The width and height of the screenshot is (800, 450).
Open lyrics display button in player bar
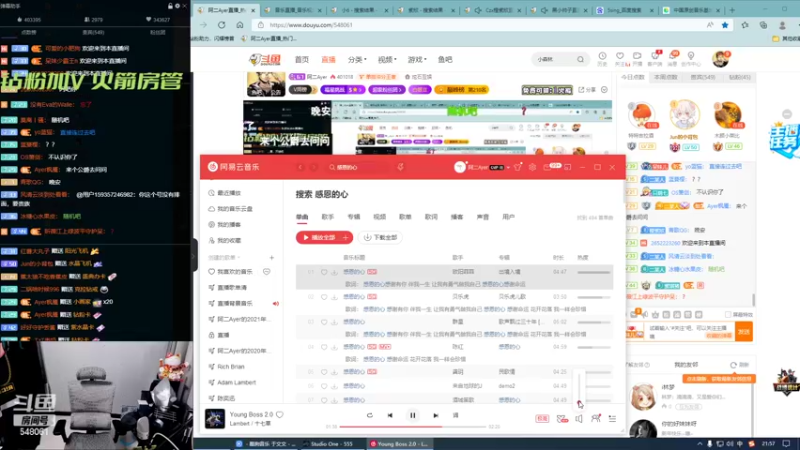456,415
